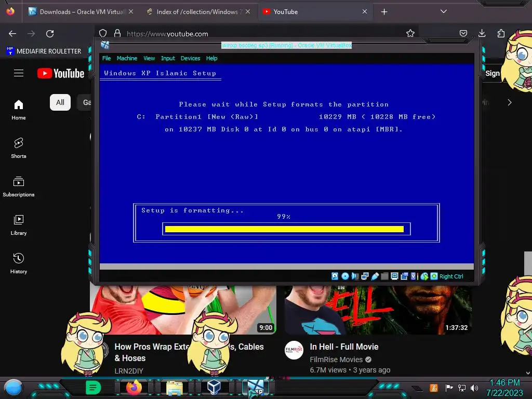Click the VirtualBox window title icon

click(105, 45)
